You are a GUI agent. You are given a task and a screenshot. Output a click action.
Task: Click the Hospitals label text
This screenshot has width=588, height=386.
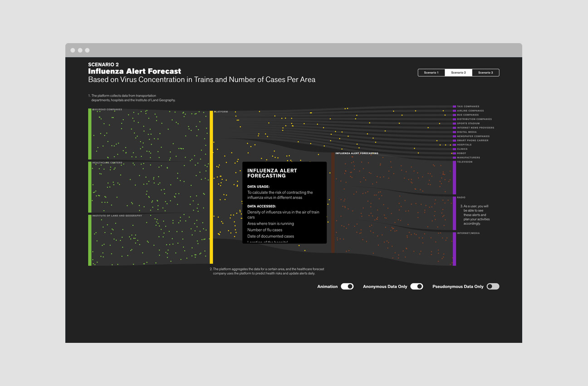pyautogui.click(x=464, y=145)
